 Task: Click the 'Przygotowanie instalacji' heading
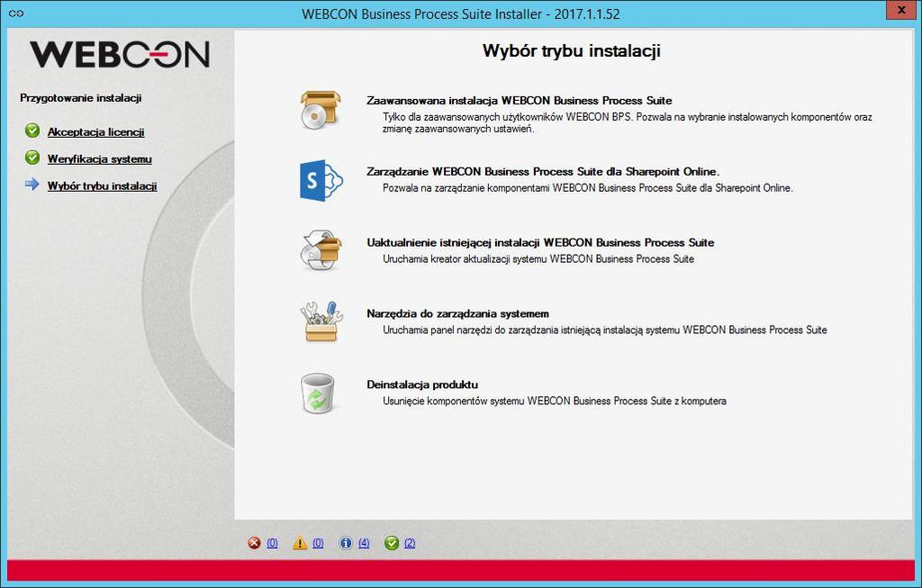coord(80,97)
